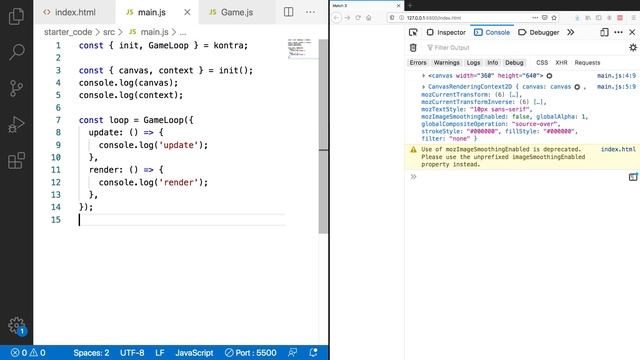Click LF end-of-line selector

tap(160, 353)
